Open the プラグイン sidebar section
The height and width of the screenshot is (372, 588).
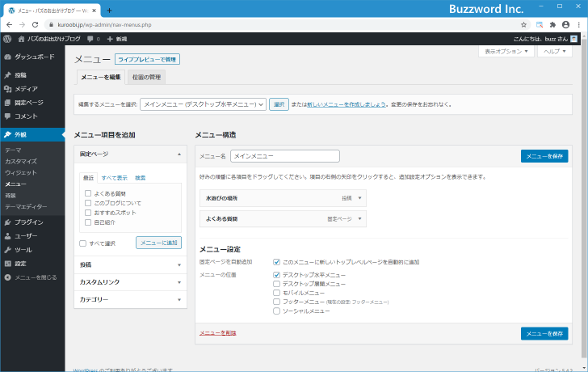pos(29,222)
